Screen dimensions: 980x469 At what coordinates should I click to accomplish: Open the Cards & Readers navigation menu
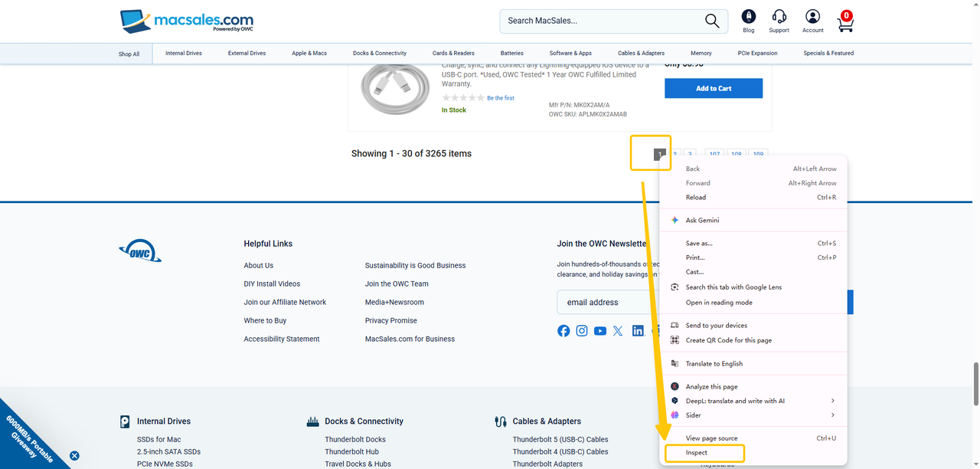point(453,54)
